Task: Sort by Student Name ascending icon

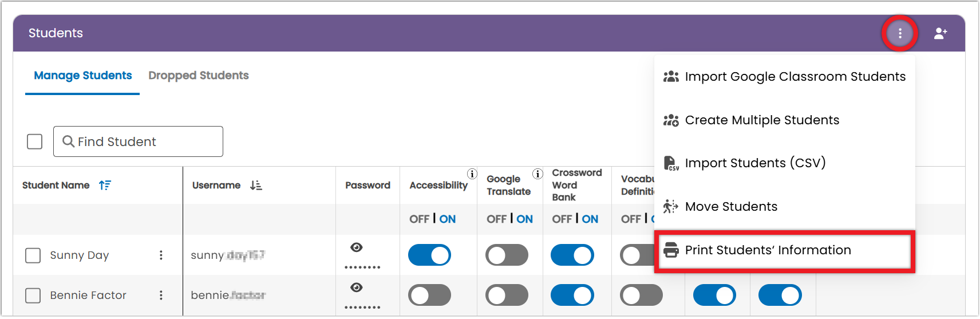Action: coord(105,185)
